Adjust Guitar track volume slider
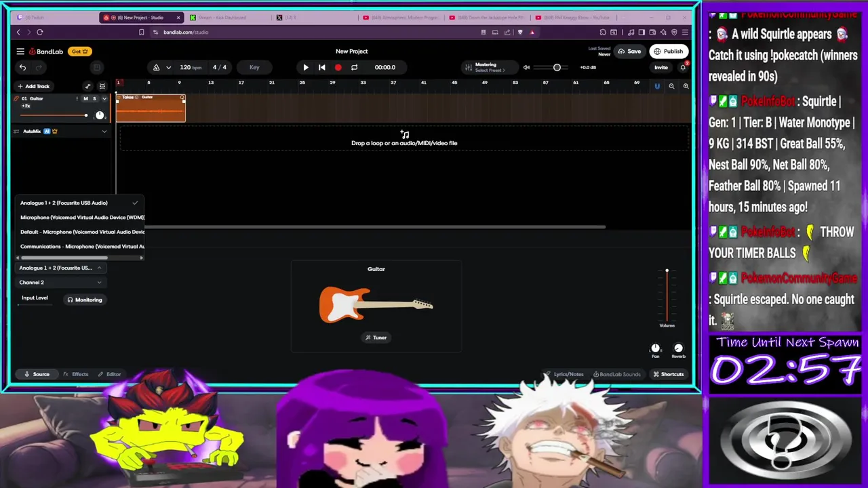868x488 pixels. pos(54,116)
